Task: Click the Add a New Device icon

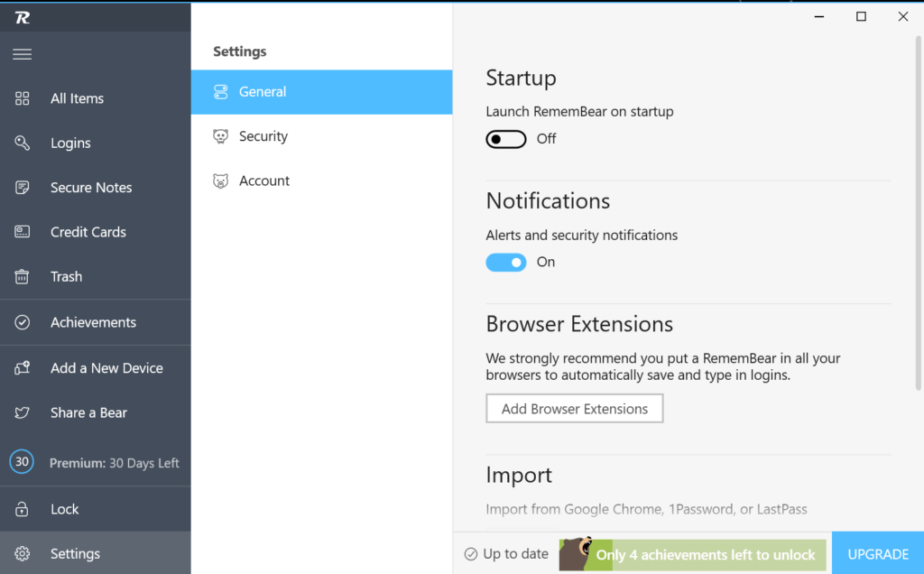Action: pyautogui.click(x=23, y=367)
